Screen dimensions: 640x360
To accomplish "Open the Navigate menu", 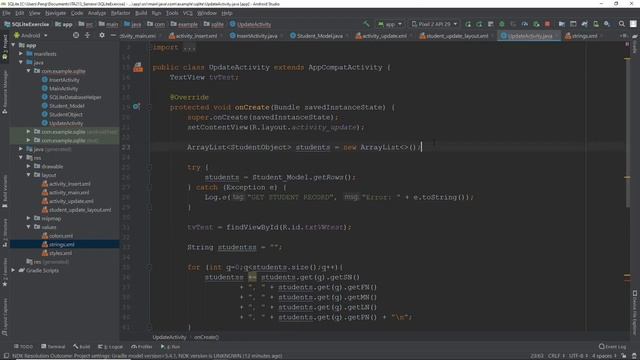I will click(56, 13).
